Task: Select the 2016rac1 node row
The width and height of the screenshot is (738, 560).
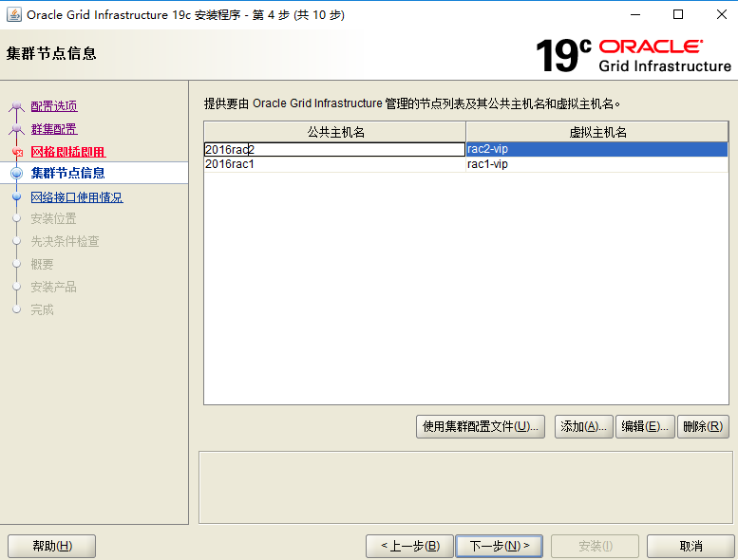Action: point(334,164)
